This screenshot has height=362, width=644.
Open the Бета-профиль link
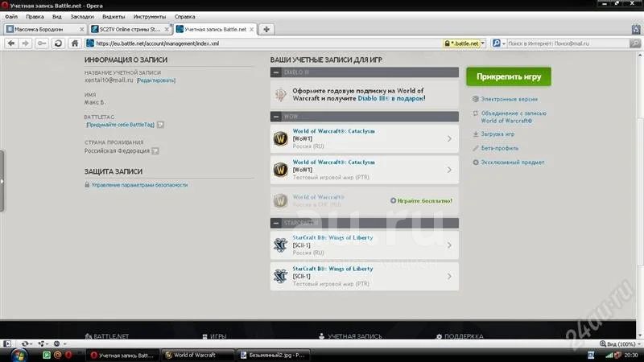coord(499,148)
